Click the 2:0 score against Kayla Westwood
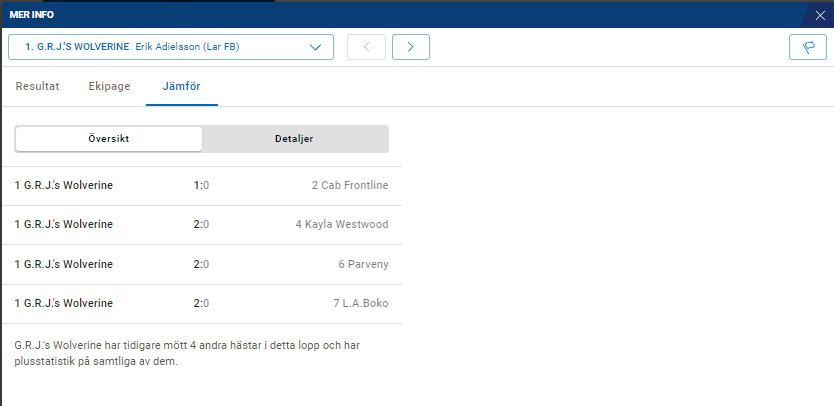Image resolution: width=834 pixels, height=406 pixels. pyautogui.click(x=201, y=225)
